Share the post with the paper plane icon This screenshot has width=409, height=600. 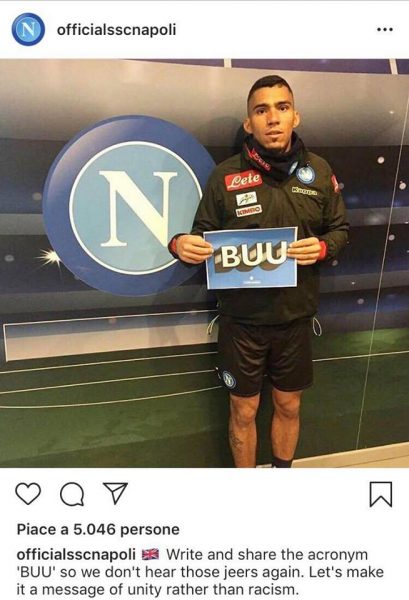(116, 493)
